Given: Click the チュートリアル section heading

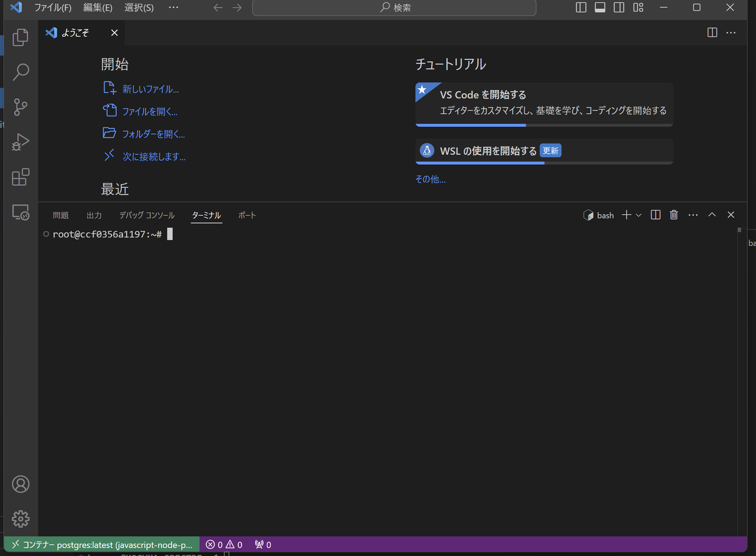Looking at the screenshot, I should pyautogui.click(x=451, y=65).
